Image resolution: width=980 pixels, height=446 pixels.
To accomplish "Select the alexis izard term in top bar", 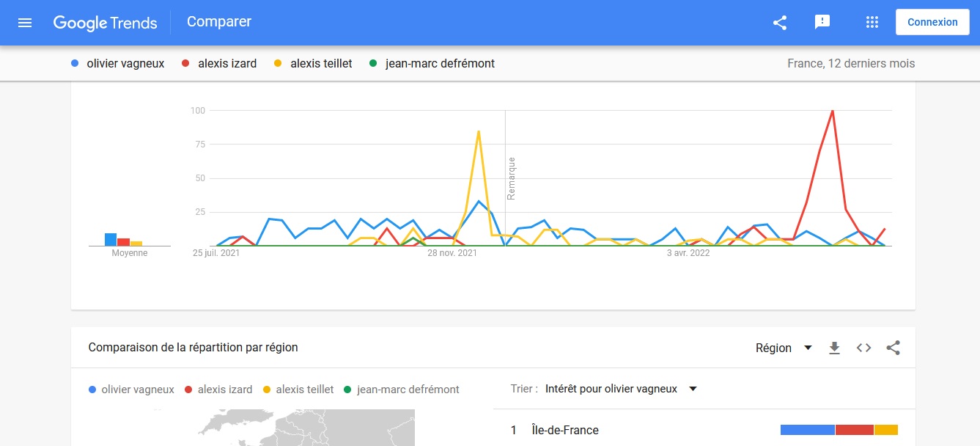I will pos(227,64).
